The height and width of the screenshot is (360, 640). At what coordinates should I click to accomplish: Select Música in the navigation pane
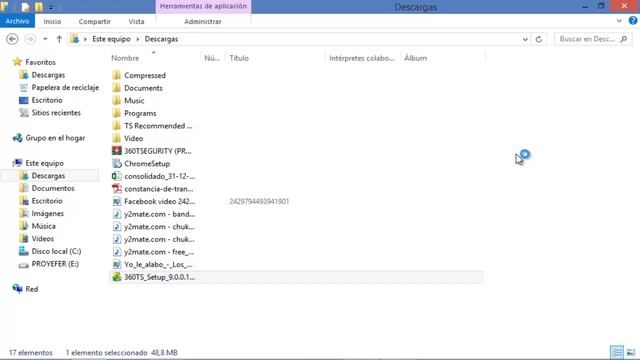43,226
